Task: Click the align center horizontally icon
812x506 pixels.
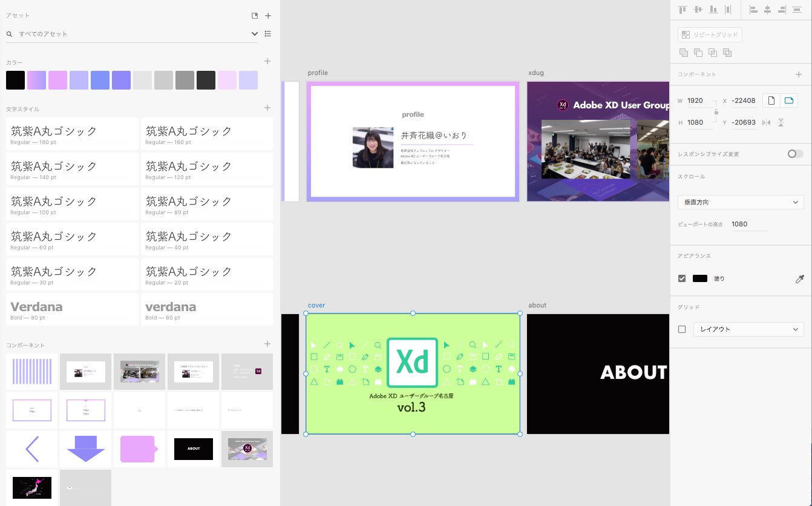Action: (767, 10)
